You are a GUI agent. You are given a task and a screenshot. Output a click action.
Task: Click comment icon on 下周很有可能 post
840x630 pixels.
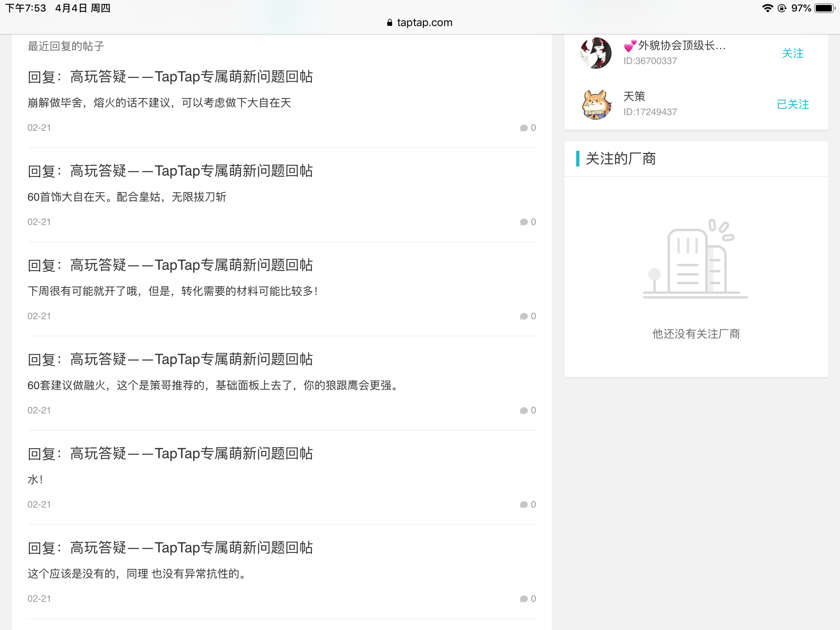(524, 316)
